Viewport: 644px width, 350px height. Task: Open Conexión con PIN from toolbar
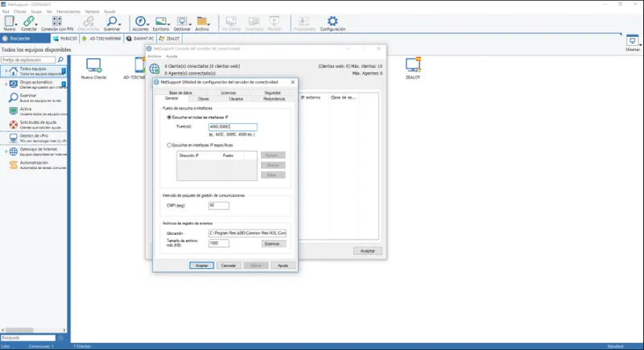tap(56, 23)
